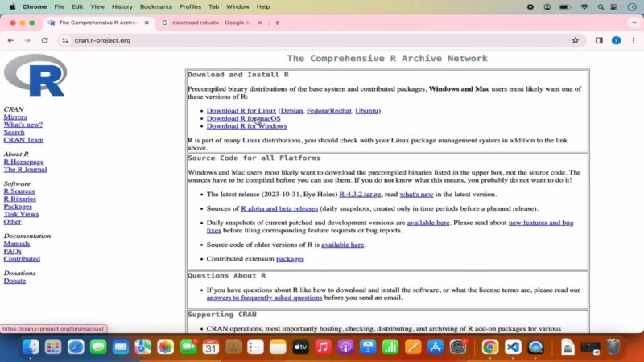Image resolution: width=644 pixels, height=362 pixels.
Task: Open Launchpad from the Dock
Action: point(53,347)
